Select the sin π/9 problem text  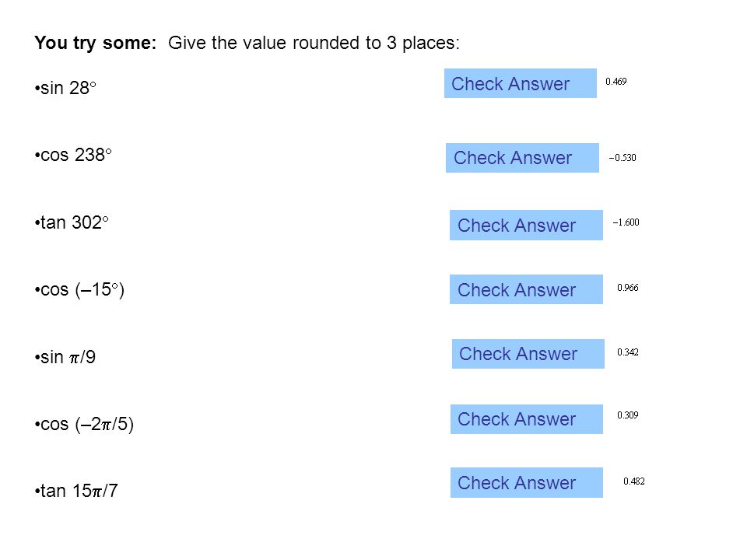[x=65, y=357]
